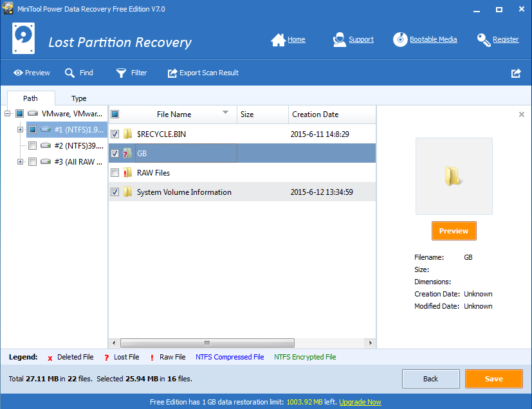Select the $RECYCLE.BIN folder name
The image size is (532, 409).
pos(161,134)
